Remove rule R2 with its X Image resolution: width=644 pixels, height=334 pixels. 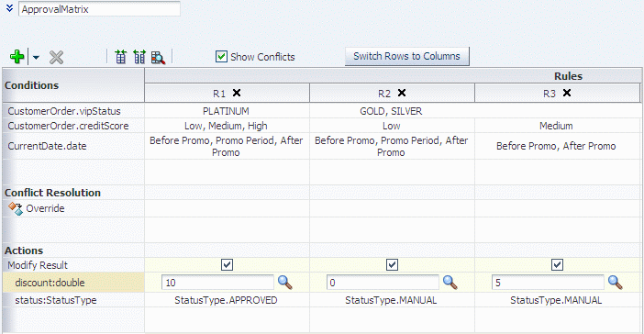click(402, 93)
